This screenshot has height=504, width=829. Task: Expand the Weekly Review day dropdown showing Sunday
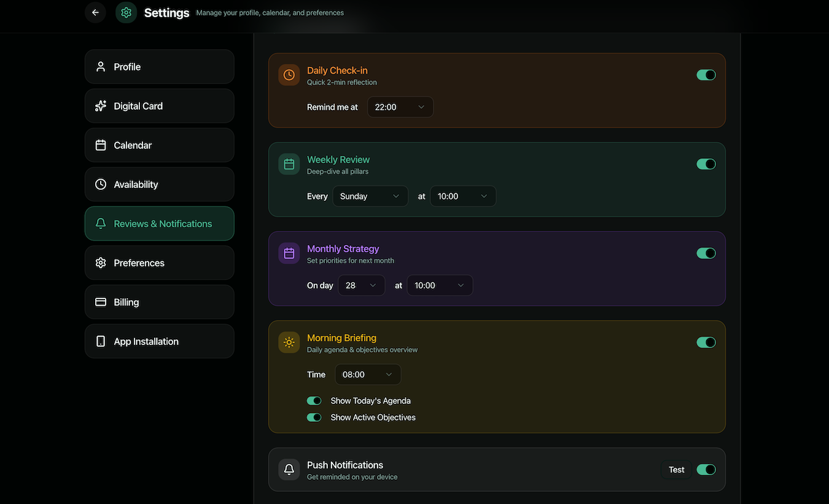[x=370, y=196]
